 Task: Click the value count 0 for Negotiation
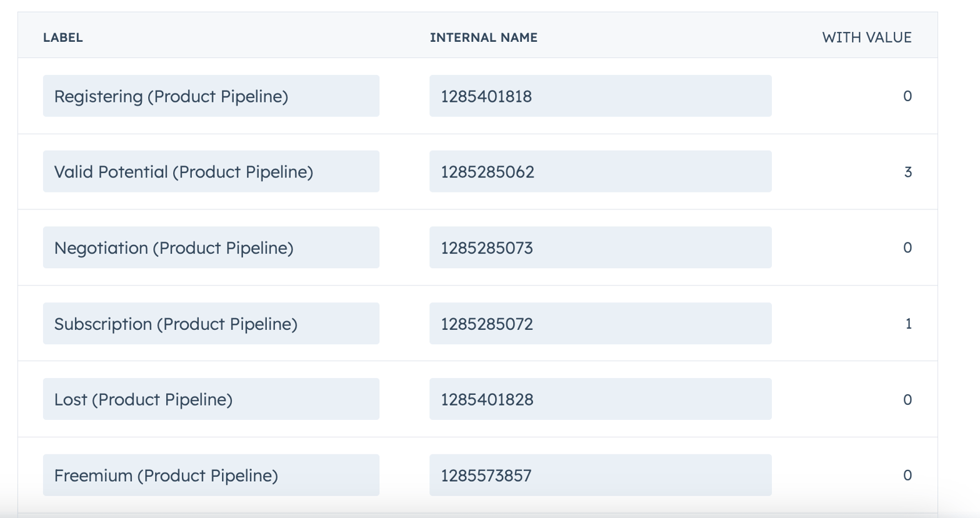point(907,248)
